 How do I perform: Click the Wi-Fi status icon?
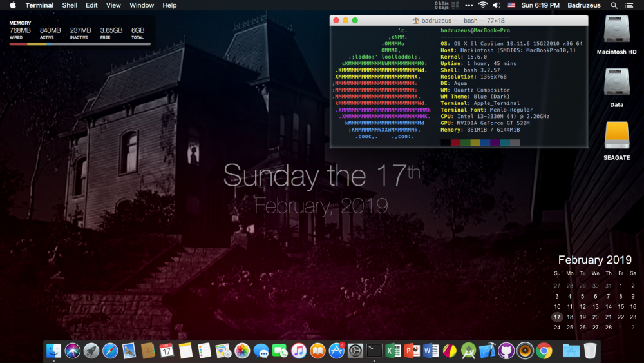[483, 5]
